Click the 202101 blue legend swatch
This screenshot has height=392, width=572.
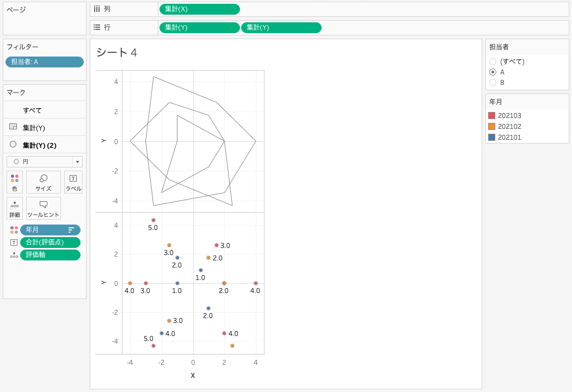pyautogui.click(x=491, y=138)
